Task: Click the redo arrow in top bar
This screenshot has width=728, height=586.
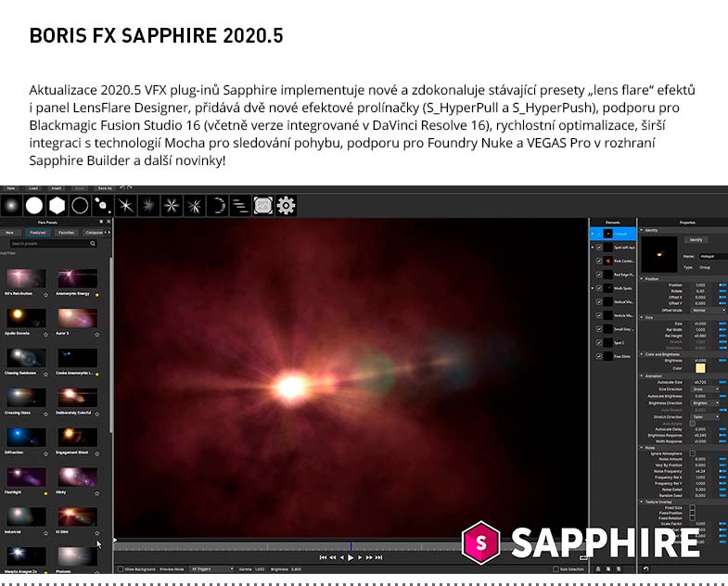Action: click(130, 188)
